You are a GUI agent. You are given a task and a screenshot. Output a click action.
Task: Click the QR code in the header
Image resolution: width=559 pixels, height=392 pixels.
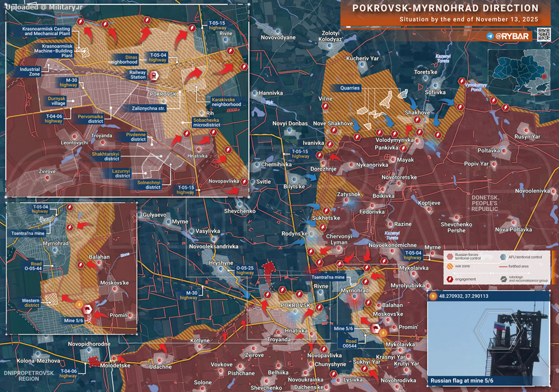[x=545, y=34]
